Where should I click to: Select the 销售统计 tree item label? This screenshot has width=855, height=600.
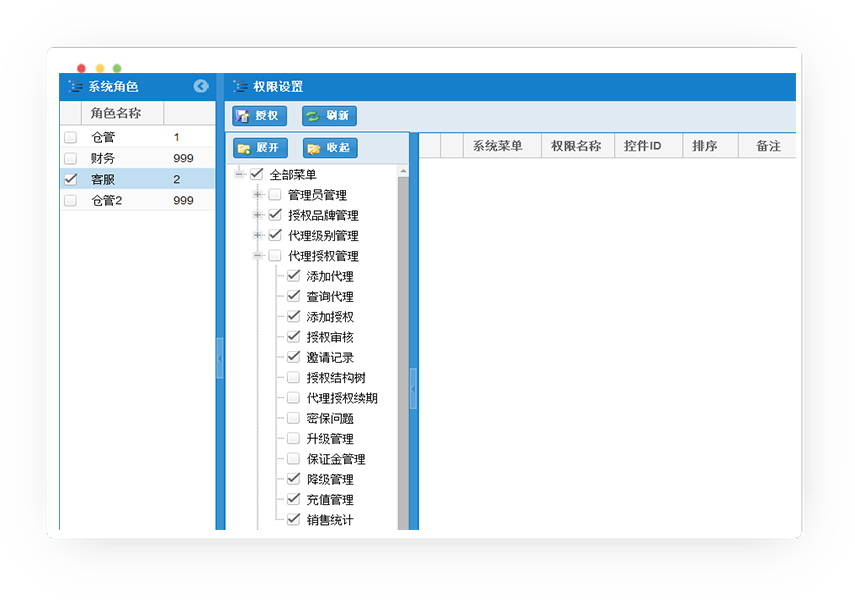tap(329, 520)
